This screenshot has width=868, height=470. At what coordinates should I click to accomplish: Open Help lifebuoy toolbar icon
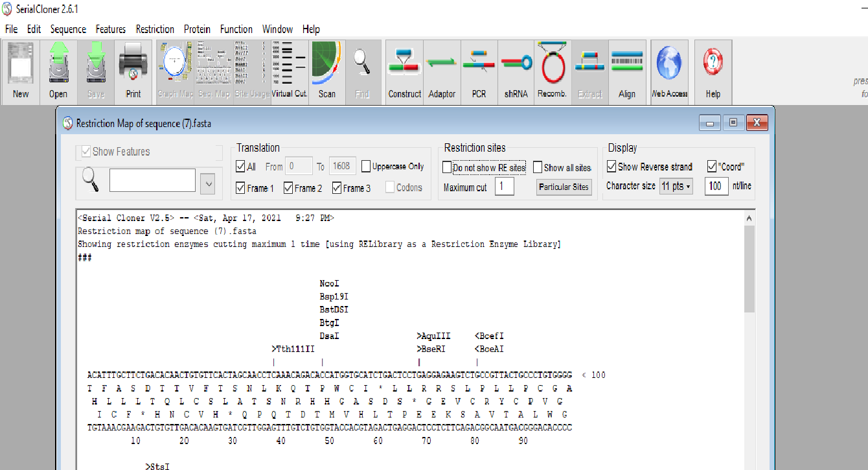[713, 71]
